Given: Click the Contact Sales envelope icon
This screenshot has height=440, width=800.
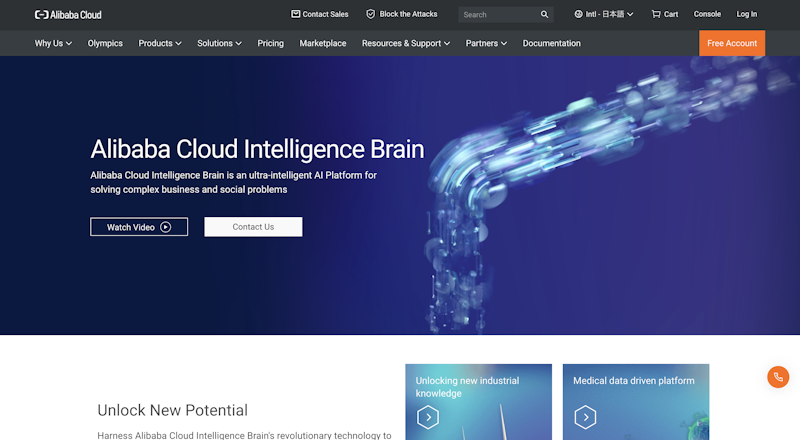Looking at the screenshot, I should point(296,15).
